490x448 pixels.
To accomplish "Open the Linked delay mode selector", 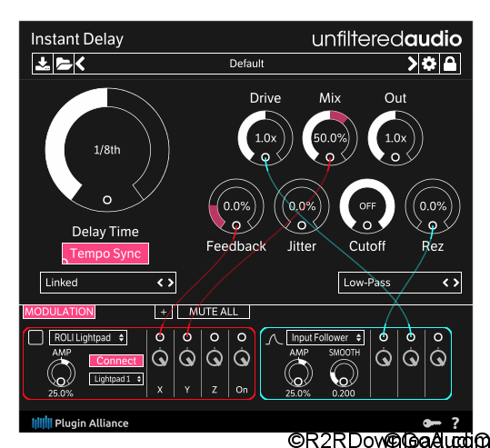I will pos(108,283).
